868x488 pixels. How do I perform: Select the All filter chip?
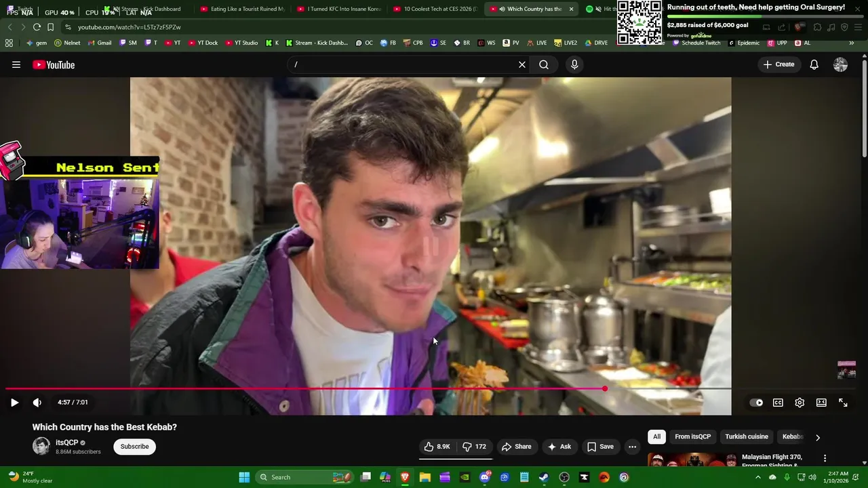pos(656,436)
